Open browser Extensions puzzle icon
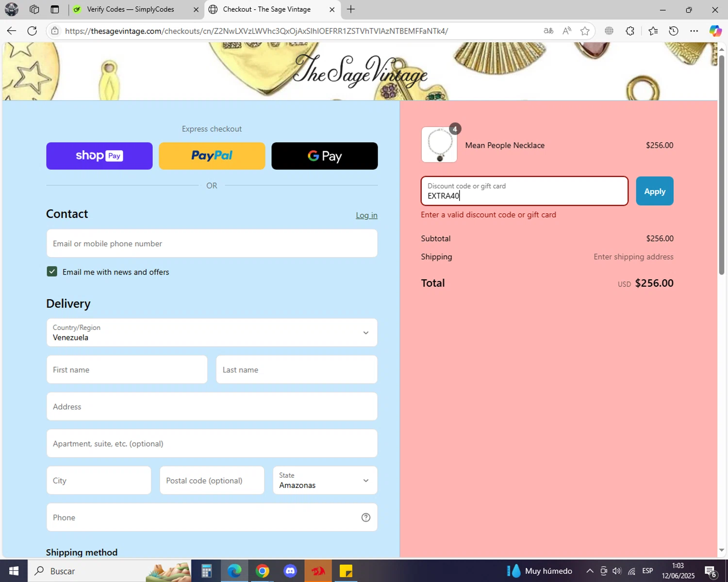Screen dimensions: 728x582 click(x=630, y=31)
